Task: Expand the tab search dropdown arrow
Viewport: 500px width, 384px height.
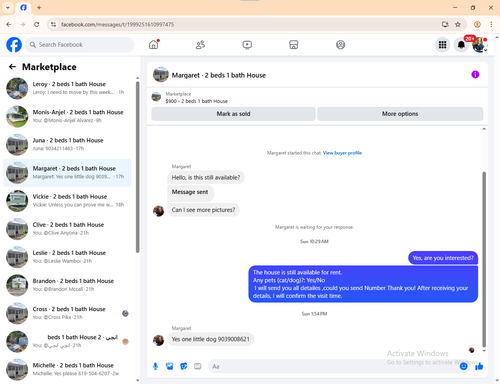Action: coord(8,7)
